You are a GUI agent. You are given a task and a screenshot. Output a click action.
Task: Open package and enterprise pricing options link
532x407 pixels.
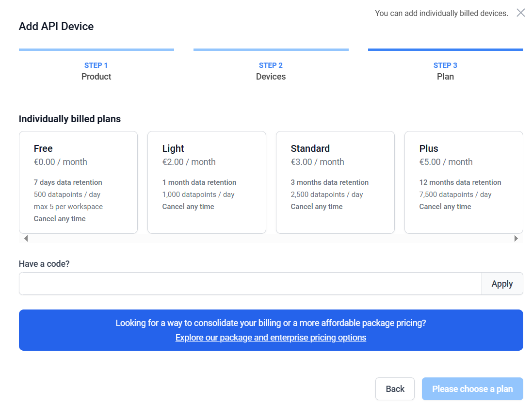coord(271,338)
